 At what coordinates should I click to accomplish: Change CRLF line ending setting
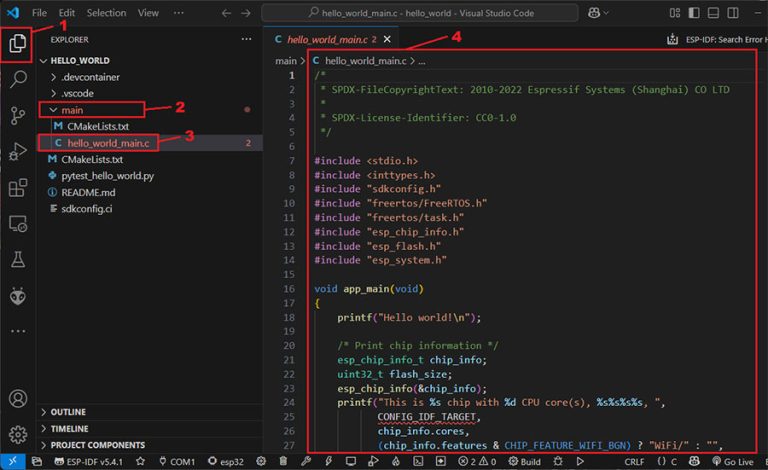(634, 461)
